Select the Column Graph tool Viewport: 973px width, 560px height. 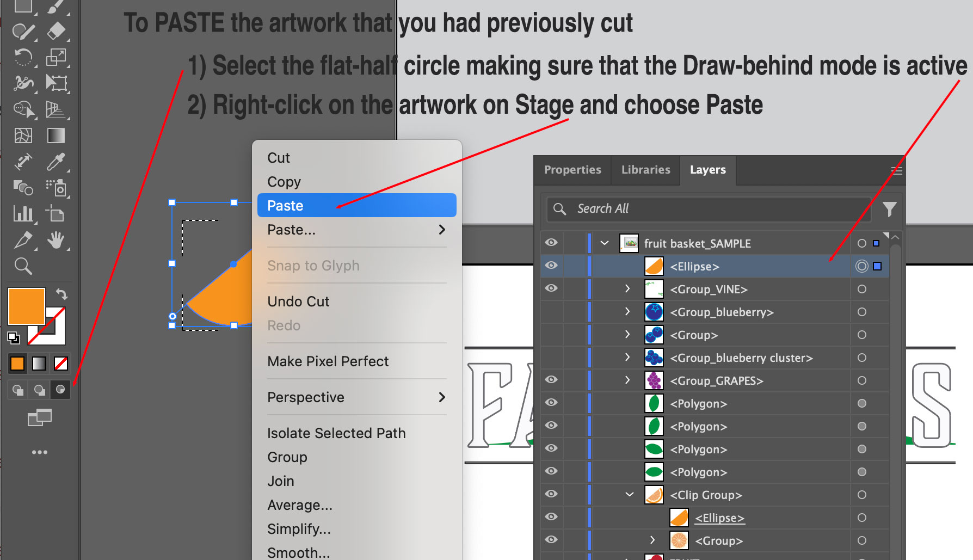click(x=23, y=214)
